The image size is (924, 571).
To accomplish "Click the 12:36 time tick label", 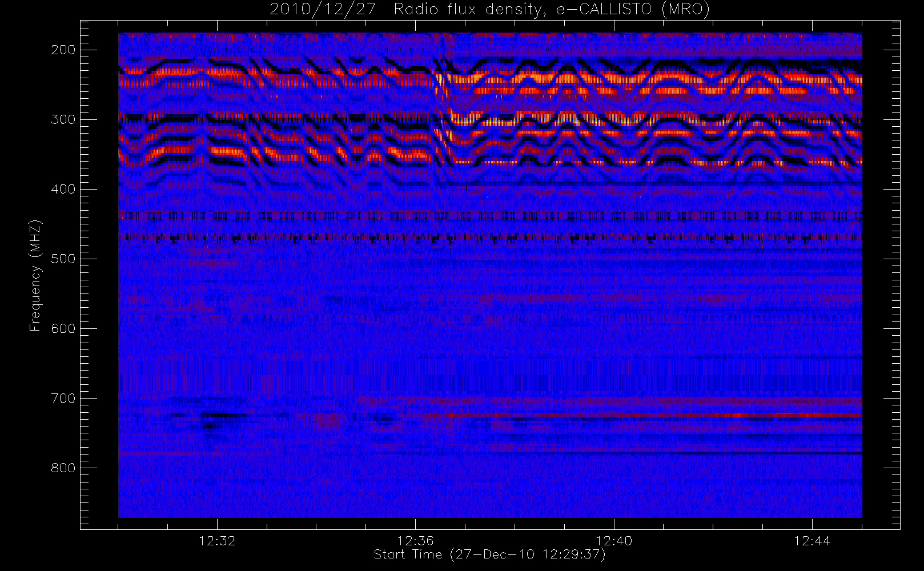I will [x=416, y=541].
